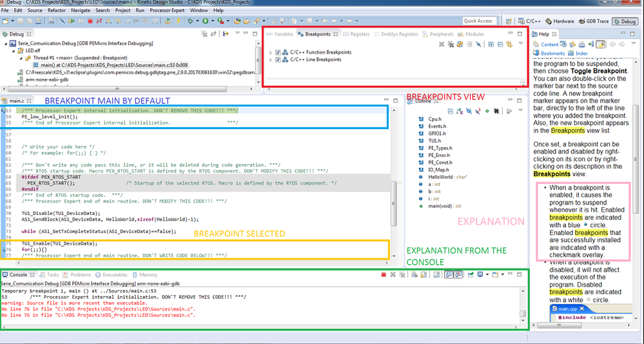Click Open Perspective icon beside Quick Access
Viewport: 644px width, 344px height.
click(509, 21)
